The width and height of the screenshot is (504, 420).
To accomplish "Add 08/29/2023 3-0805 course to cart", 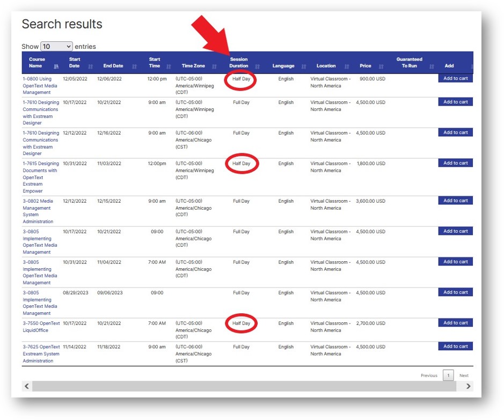I will tap(456, 292).
